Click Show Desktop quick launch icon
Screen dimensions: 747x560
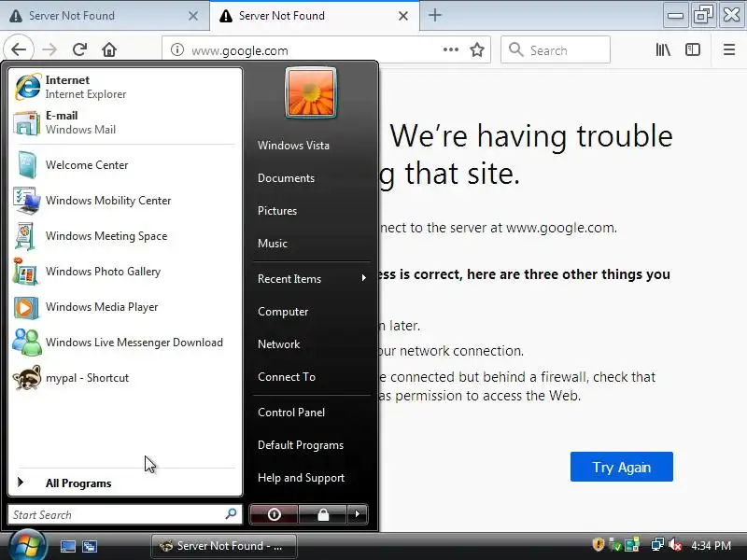click(67, 546)
